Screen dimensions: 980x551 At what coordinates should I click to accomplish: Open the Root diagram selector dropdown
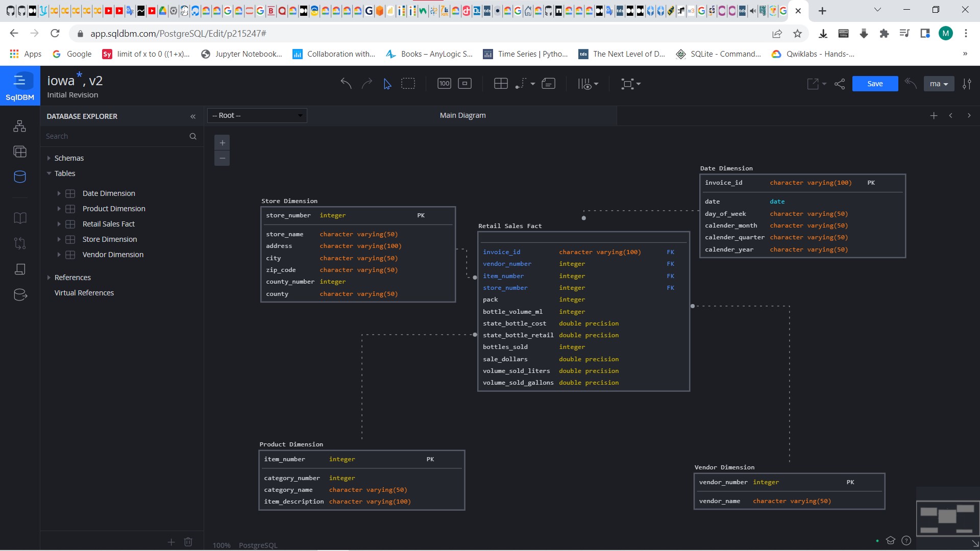click(x=257, y=115)
